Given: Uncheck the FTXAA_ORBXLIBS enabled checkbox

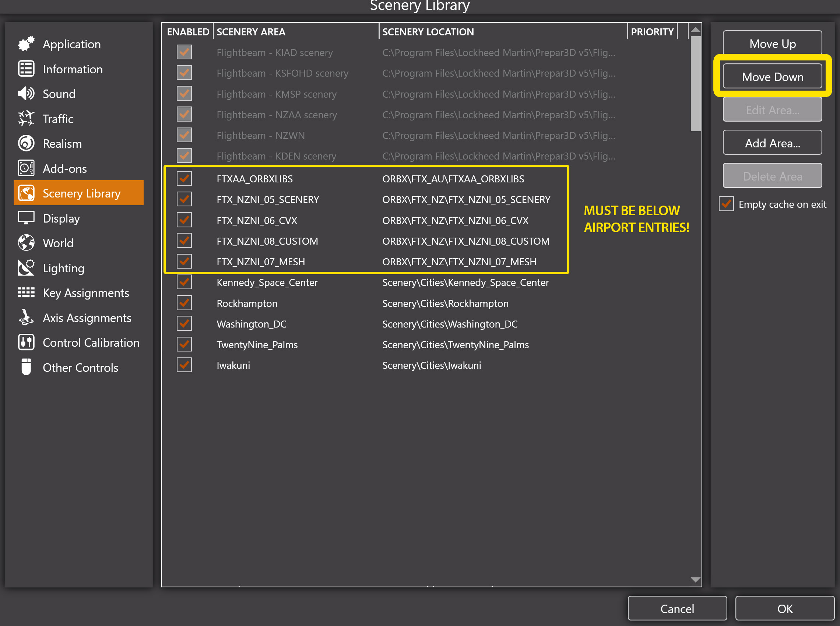Looking at the screenshot, I should (184, 178).
